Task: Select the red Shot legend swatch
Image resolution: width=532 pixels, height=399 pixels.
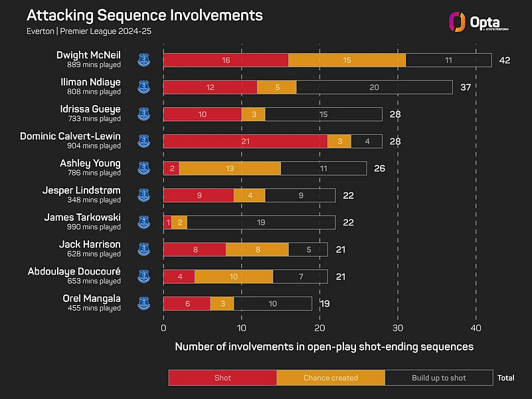Action: point(222,378)
